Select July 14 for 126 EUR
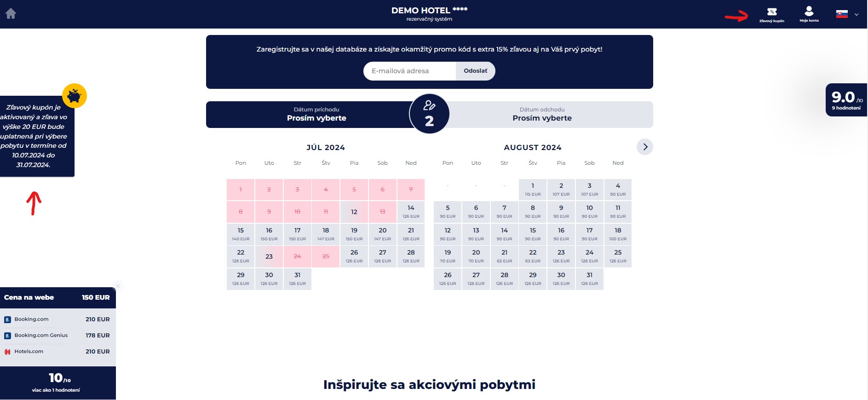The height and width of the screenshot is (400, 868). pyautogui.click(x=411, y=211)
